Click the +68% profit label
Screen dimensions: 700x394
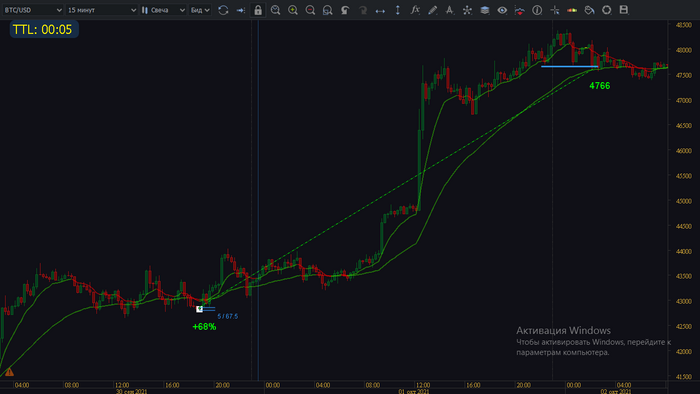pyautogui.click(x=204, y=327)
